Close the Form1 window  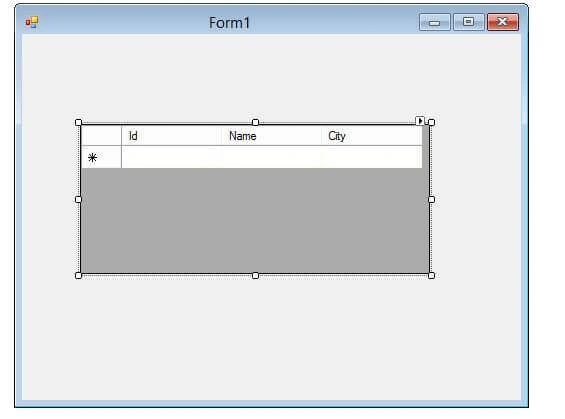tap(503, 22)
